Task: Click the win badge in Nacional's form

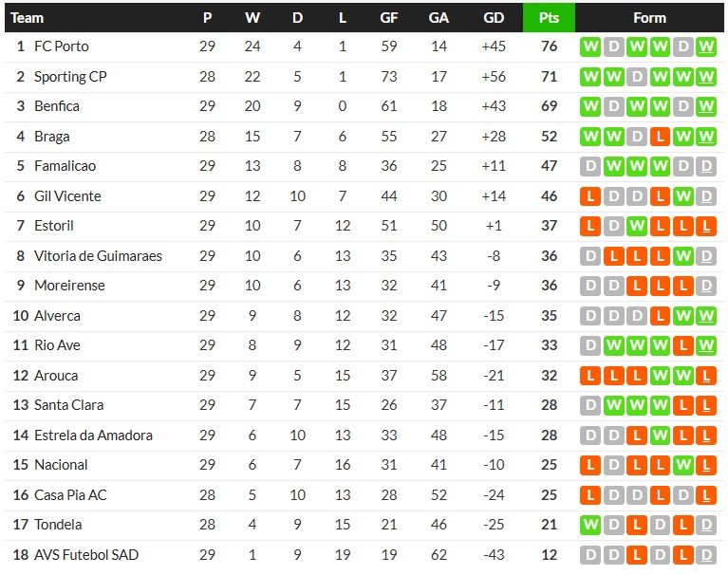Action: tap(683, 465)
